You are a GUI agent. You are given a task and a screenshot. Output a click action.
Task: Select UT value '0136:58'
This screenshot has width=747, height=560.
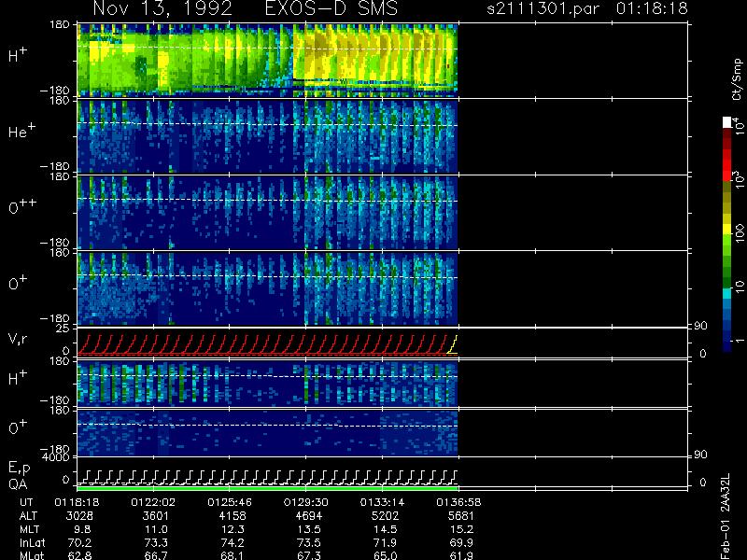458,502
